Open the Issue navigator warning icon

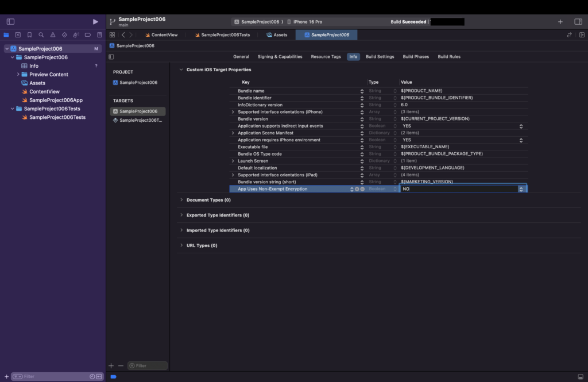[x=53, y=35]
